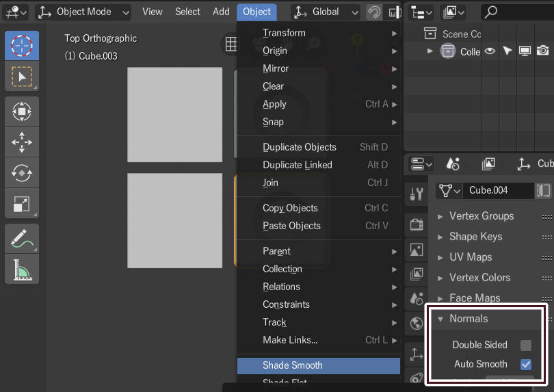Select Scene Collection in outliner
Image resolution: width=554 pixels, height=392 pixels.
462,34
